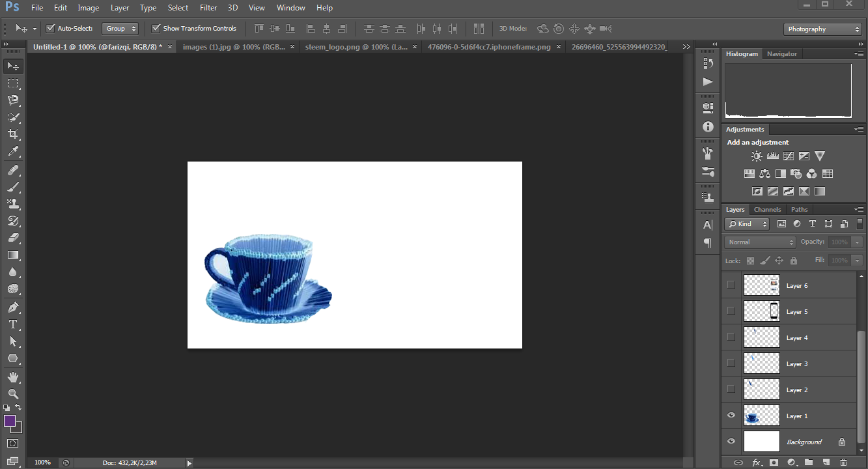This screenshot has height=469, width=868.
Task: Show Layer 6 visibility
Action: click(731, 285)
